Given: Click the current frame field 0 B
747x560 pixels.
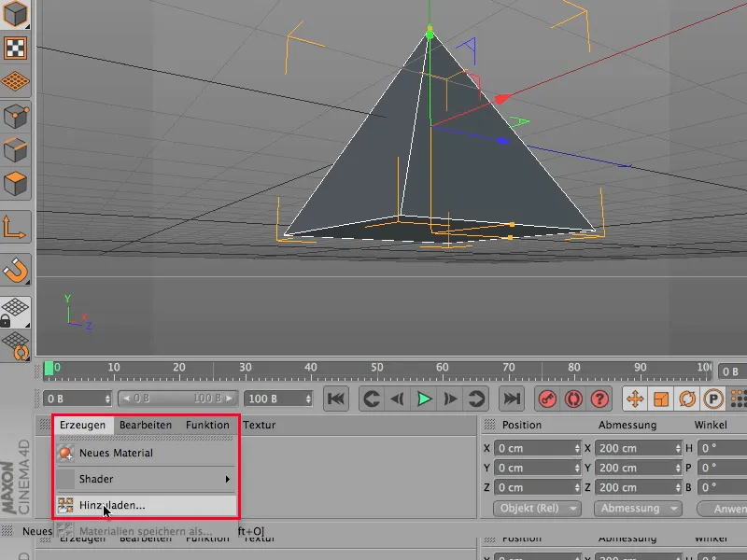Looking at the screenshot, I should pyautogui.click(x=77, y=399).
